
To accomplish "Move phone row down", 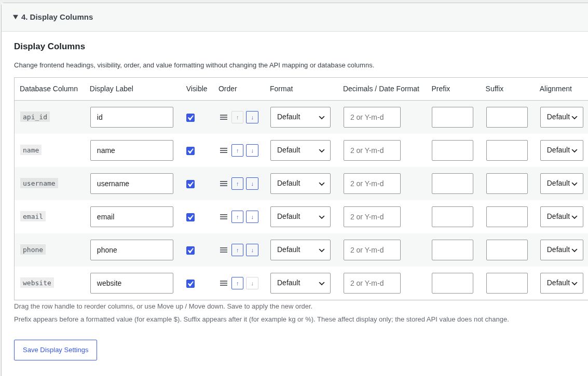I will (252, 250).
